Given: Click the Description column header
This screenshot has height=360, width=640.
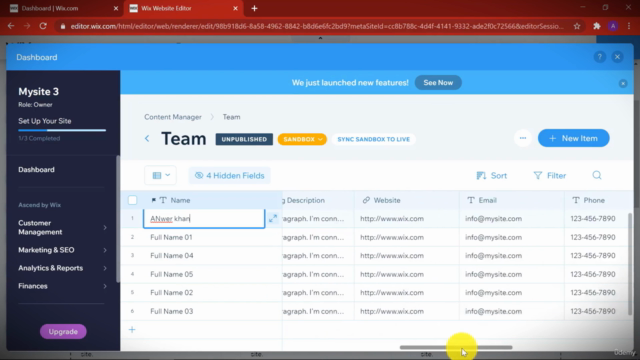Looking at the screenshot, I should pos(318,200).
